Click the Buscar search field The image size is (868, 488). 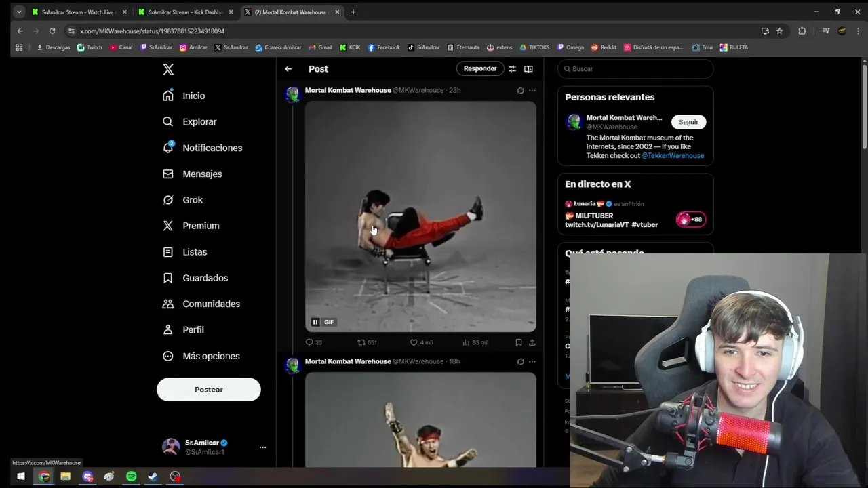(x=635, y=68)
